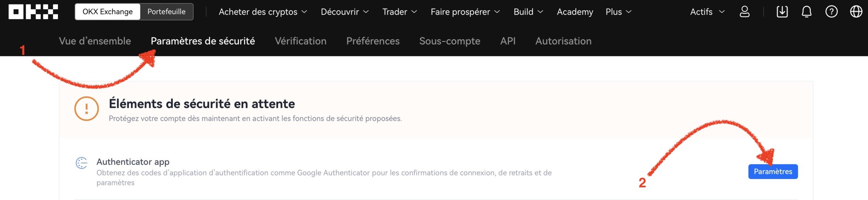Expand the Découvrir menu
This screenshot has width=868, height=200.
(x=345, y=12)
